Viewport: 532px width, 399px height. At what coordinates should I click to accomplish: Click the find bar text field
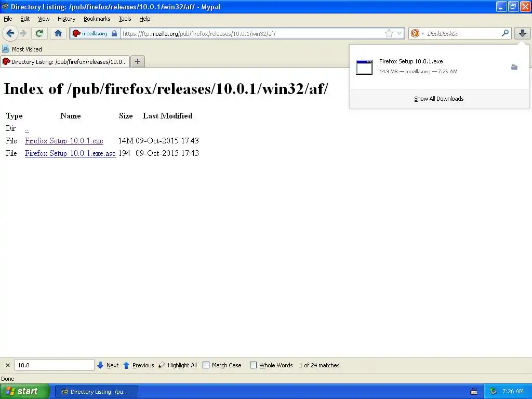[x=54, y=365]
